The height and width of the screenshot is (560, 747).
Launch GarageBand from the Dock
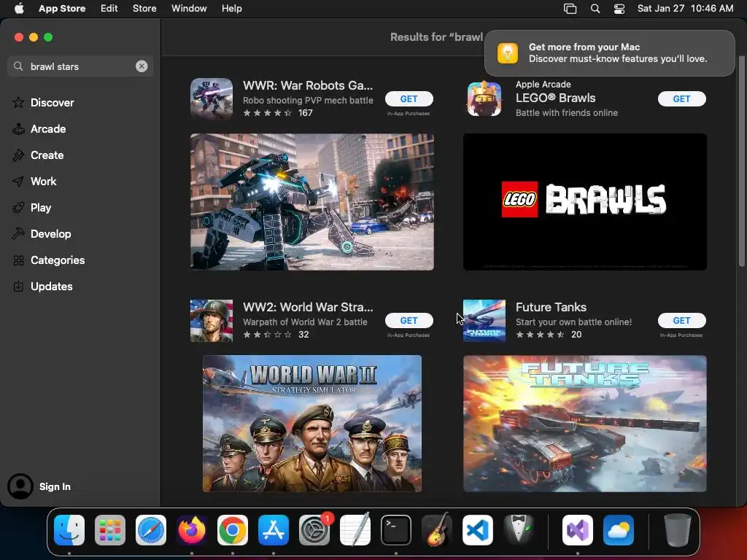[437, 530]
